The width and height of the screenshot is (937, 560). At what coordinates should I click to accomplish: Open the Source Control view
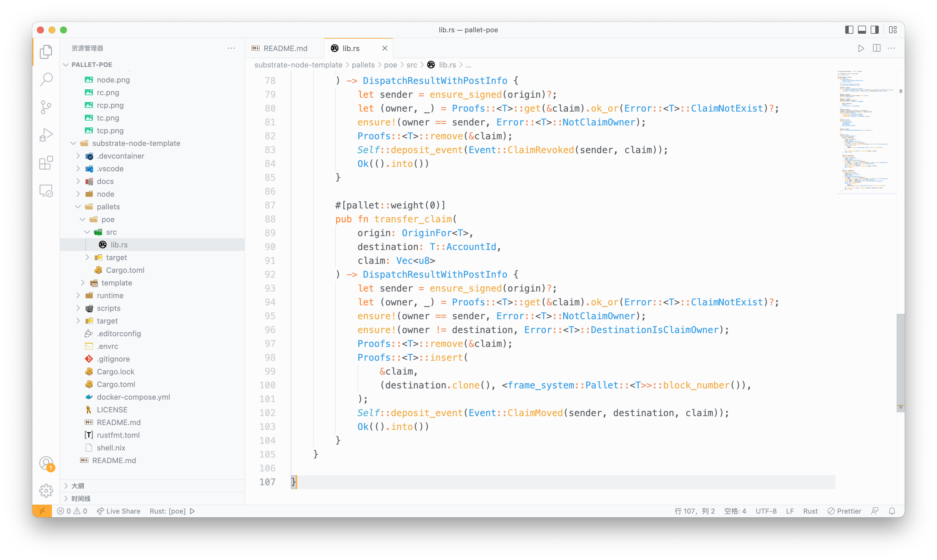[46, 107]
